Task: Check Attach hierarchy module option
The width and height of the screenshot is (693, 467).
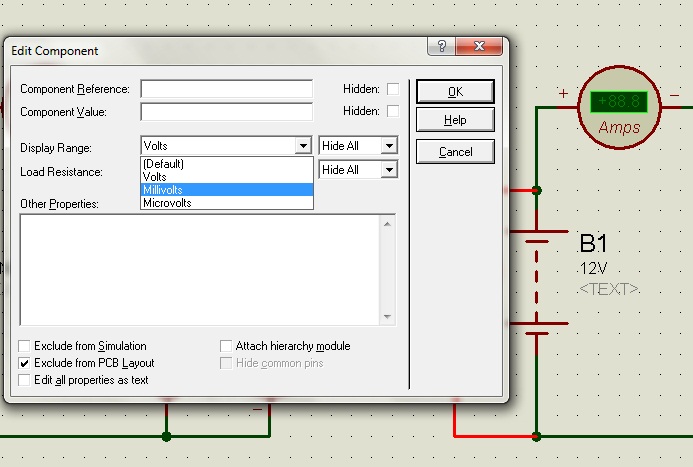Action: pyautogui.click(x=226, y=346)
